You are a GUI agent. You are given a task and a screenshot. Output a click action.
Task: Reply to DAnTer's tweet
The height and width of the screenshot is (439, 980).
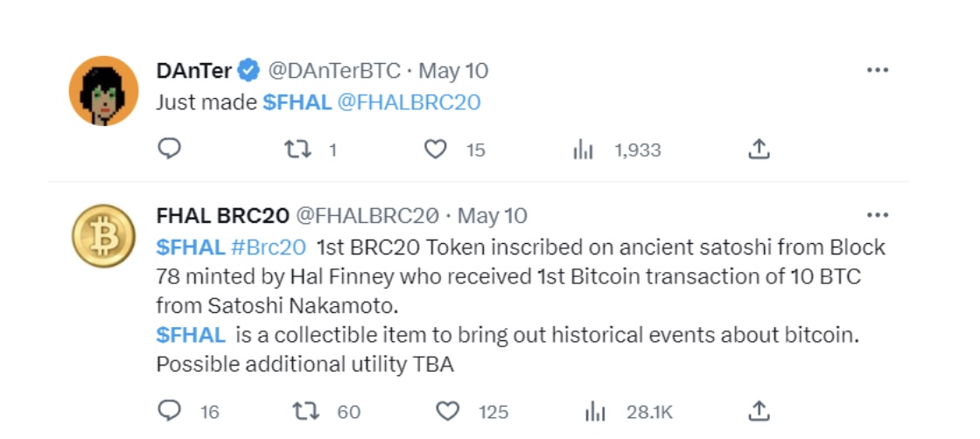pos(169,150)
